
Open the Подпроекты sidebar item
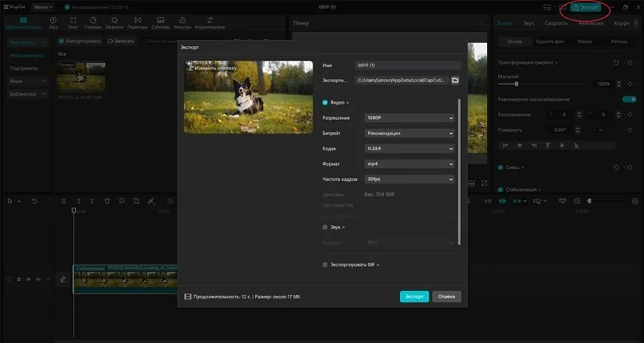(x=24, y=69)
